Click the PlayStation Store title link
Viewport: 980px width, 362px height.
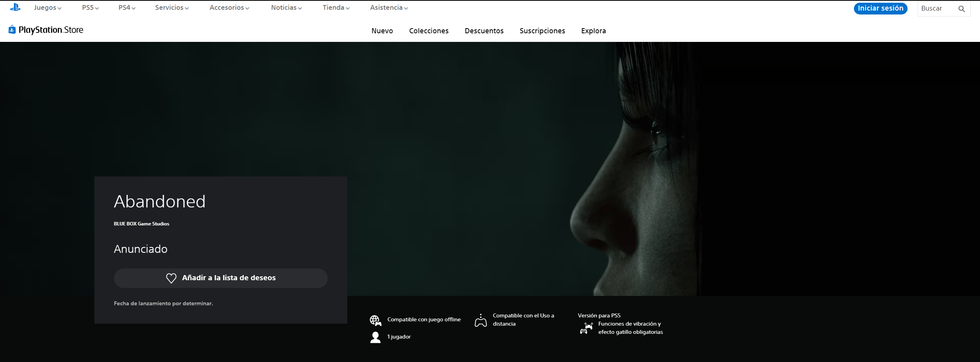click(51, 30)
